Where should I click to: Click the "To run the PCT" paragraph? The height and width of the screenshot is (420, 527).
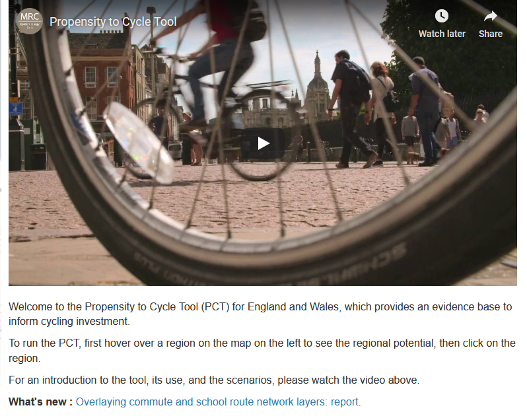(262, 351)
